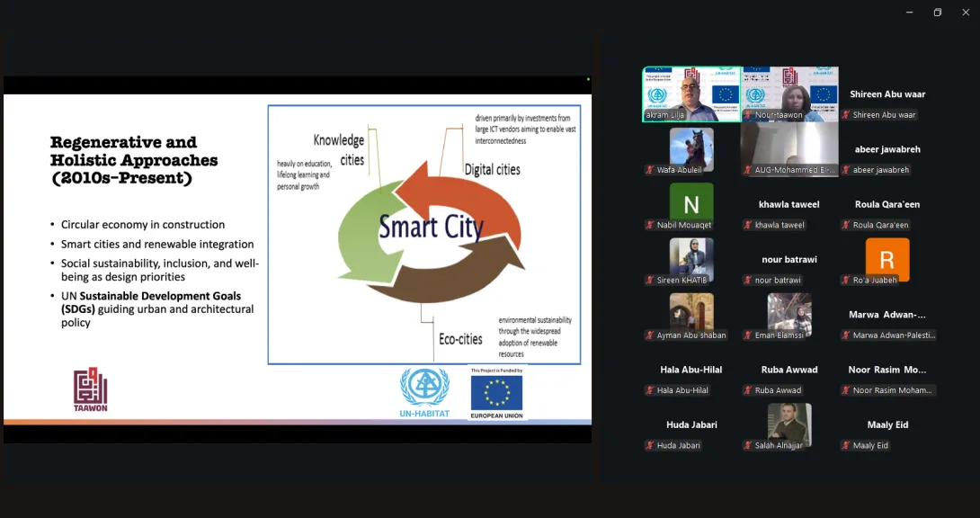Click the UN-HABITAT logo on the slide

(x=424, y=392)
